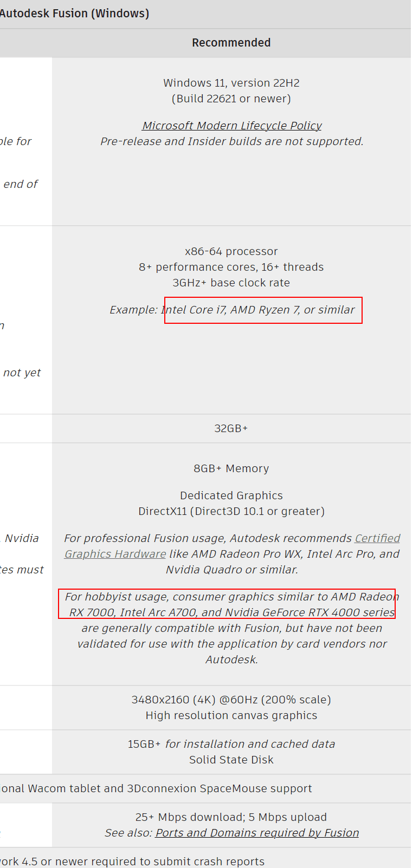Click the '(Build 22621 or newer)' text
Viewport: 419px width, 868px height.
click(x=231, y=99)
